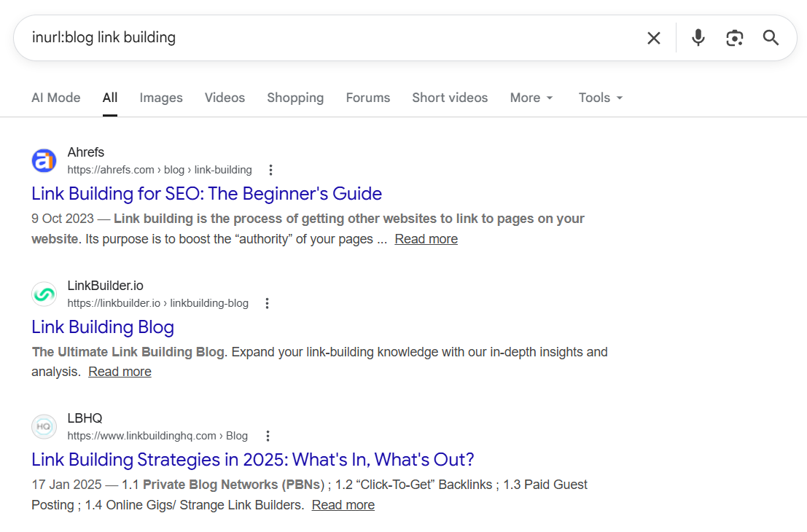Screen dimensions: 807x532
Task: Expand the More search categories dropdown
Action: pos(531,97)
